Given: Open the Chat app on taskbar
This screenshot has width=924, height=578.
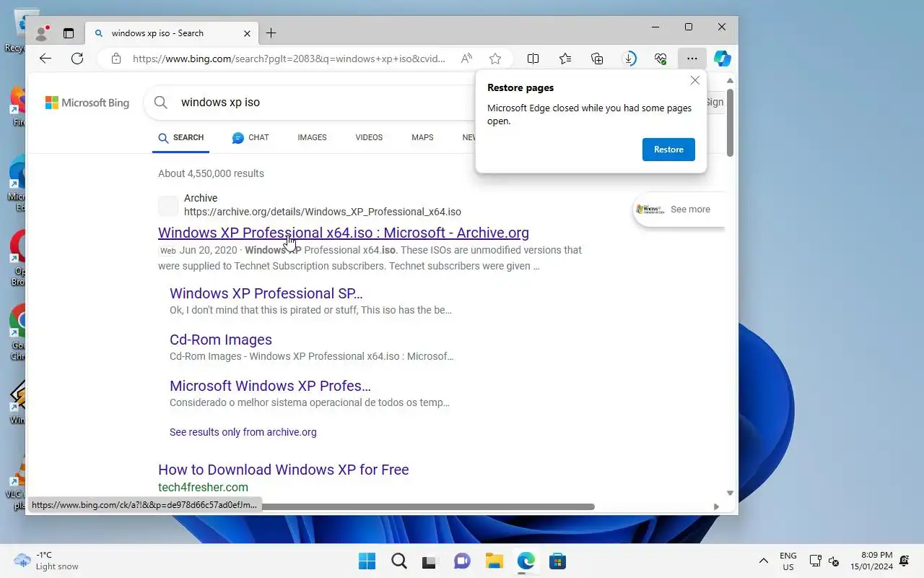Looking at the screenshot, I should (462, 561).
